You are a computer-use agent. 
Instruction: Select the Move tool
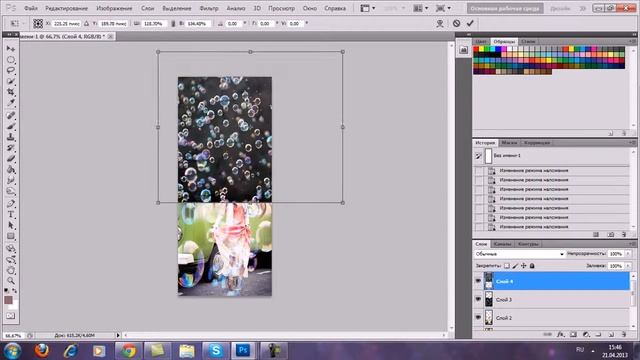(11, 49)
